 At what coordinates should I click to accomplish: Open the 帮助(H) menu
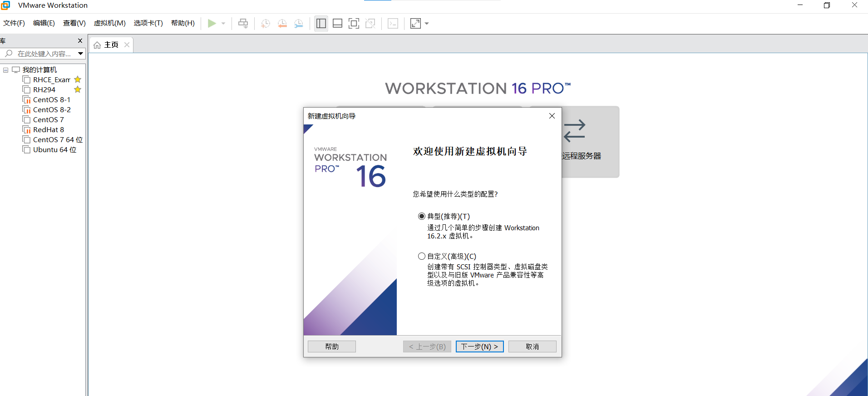pos(183,23)
